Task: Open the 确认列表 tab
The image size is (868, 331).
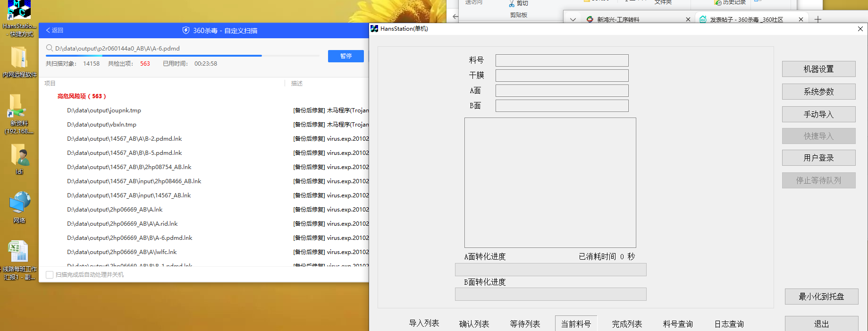Action: pyautogui.click(x=474, y=324)
